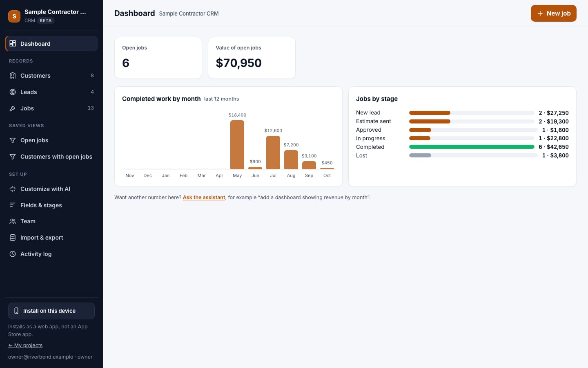Click the Value of open jobs card
Image resolution: width=588 pixels, height=368 pixels.
pos(252,58)
